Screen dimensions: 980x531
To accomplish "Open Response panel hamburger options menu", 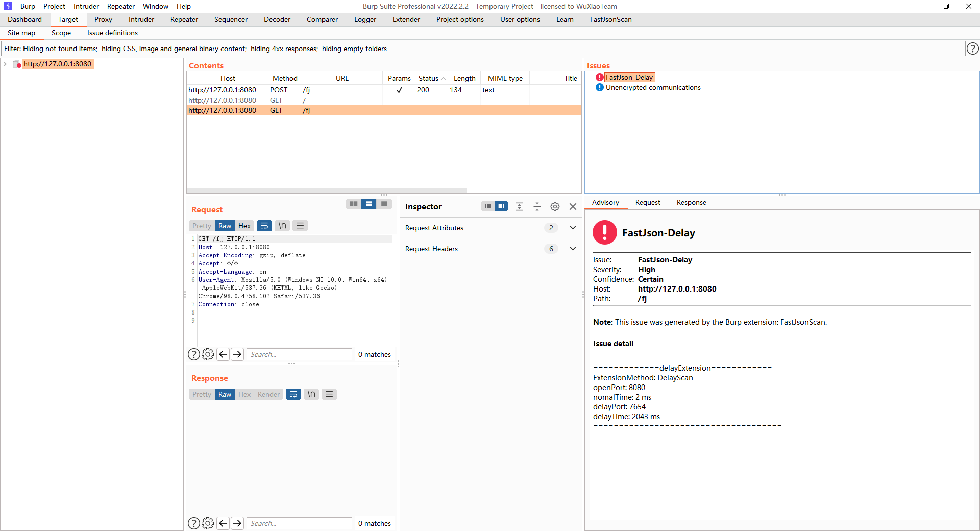I will pyautogui.click(x=329, y=394).
